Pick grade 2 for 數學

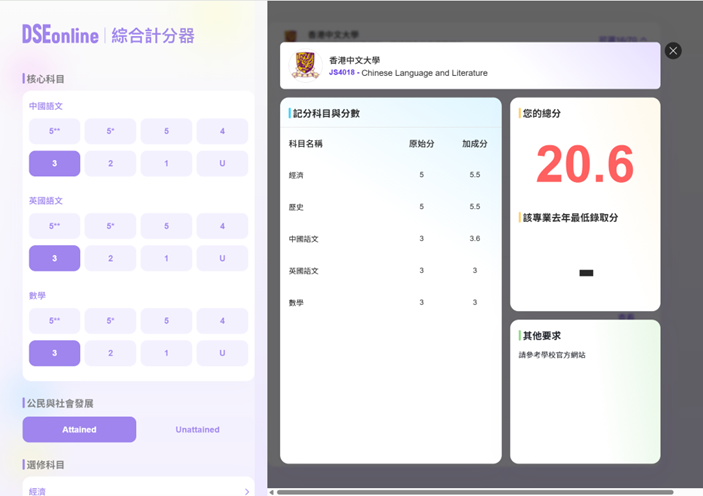point(110,353)
